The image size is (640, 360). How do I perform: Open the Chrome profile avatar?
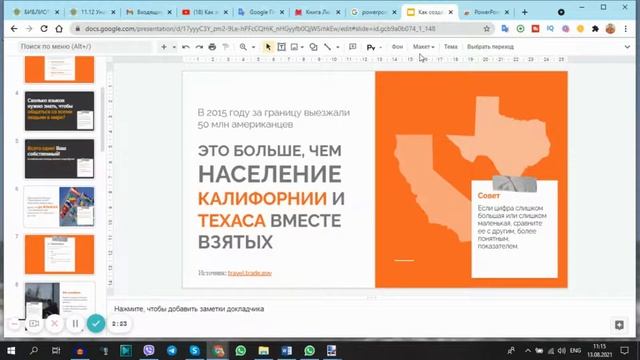610,29
